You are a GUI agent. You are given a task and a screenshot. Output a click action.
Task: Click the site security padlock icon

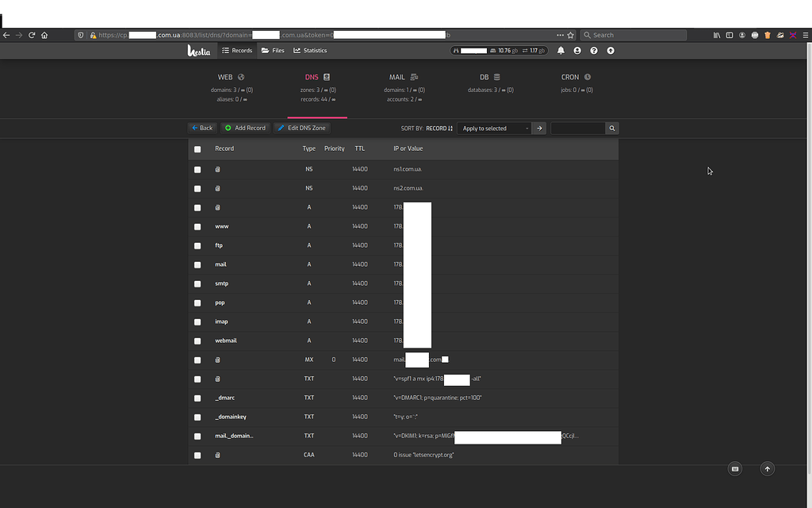(x=93, y=35)
